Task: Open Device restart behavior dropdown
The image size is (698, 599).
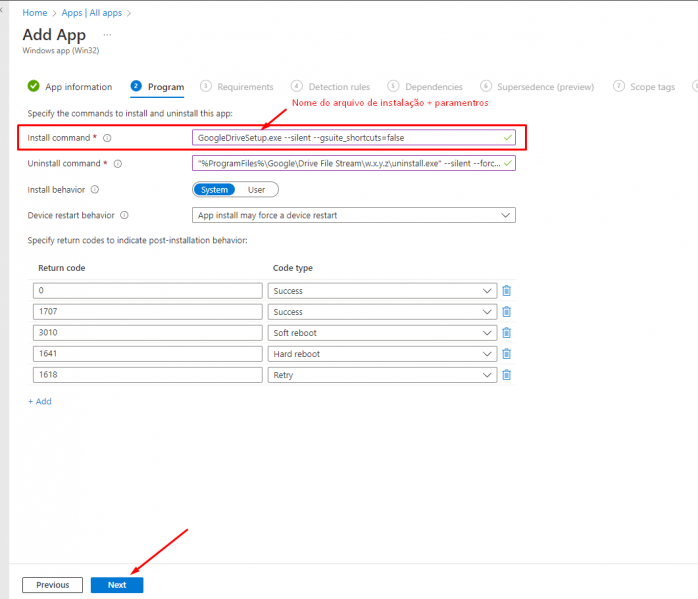Action: 354,215
